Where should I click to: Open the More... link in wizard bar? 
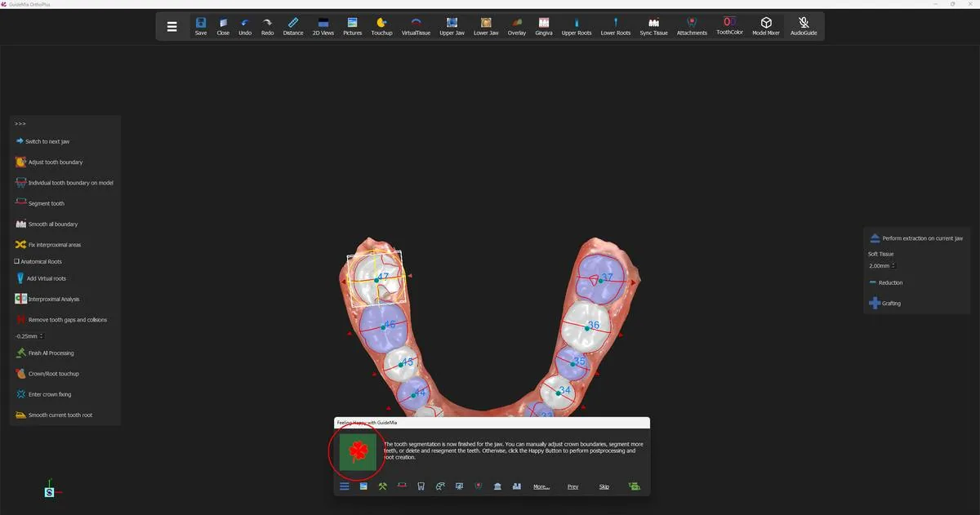pyautogui.click(x=541, y=487)
